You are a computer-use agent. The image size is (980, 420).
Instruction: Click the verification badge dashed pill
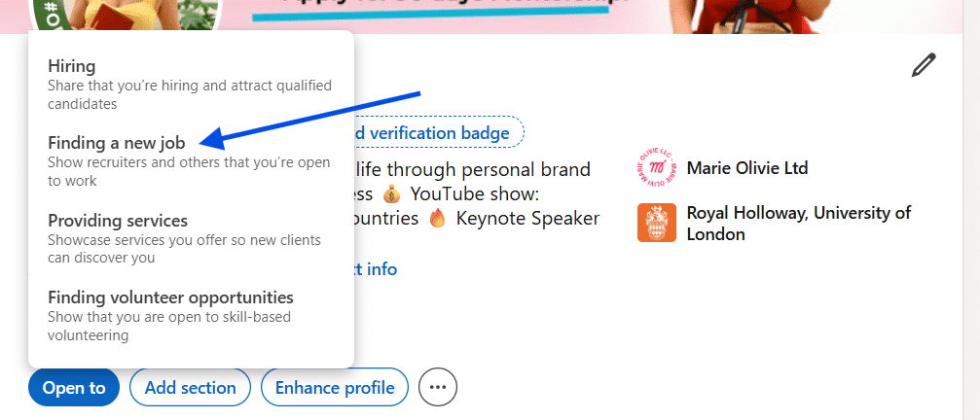coord(438,132)
